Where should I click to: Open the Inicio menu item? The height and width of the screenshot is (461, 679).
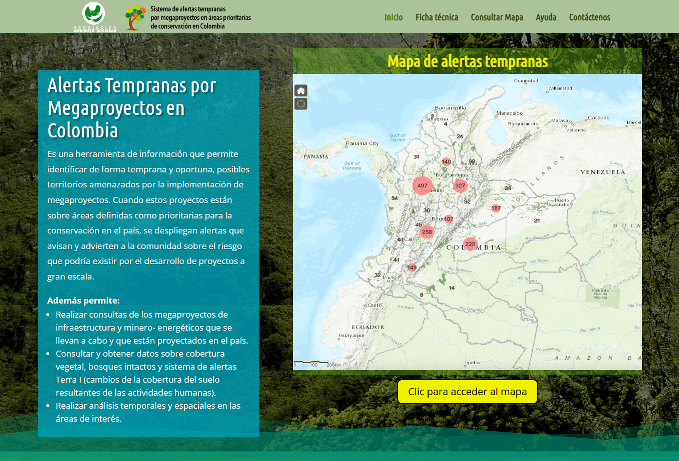click(394, 17)
